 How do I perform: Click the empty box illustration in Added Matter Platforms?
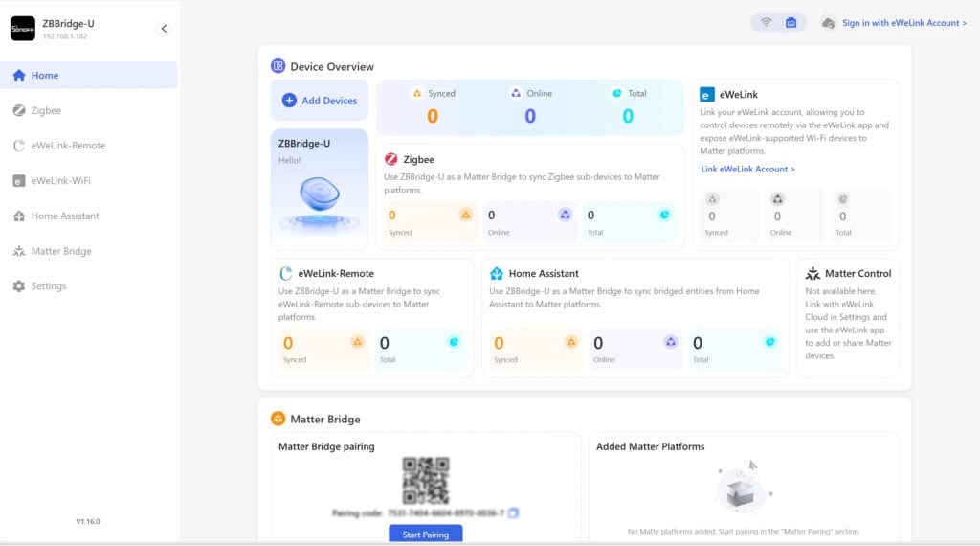pos(742,488)
